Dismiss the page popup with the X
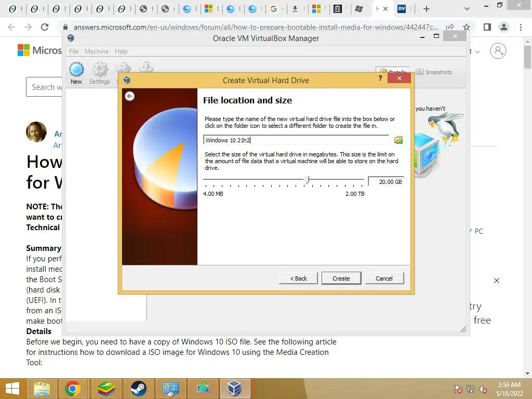Viewport: 532px width, 399px height. [x=497, y=281]
